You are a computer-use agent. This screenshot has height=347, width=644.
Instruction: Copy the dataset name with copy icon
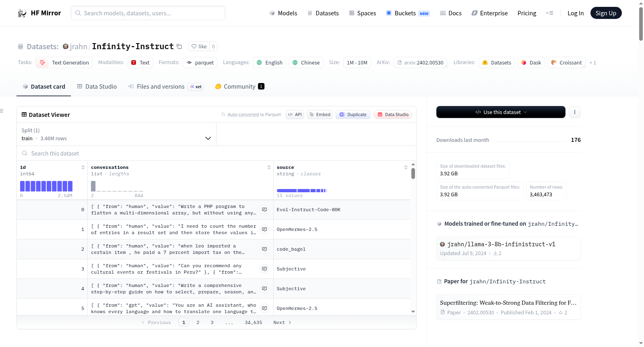point(180,46)
